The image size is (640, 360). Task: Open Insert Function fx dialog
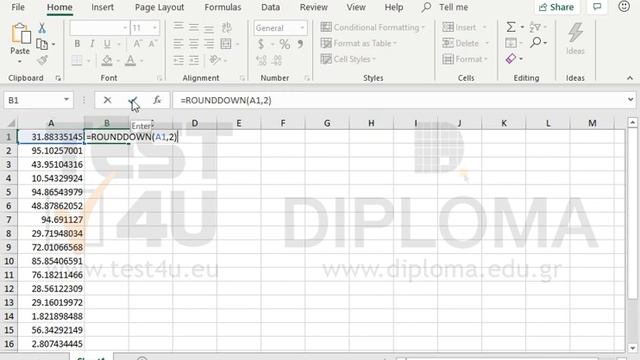(157, 100)
